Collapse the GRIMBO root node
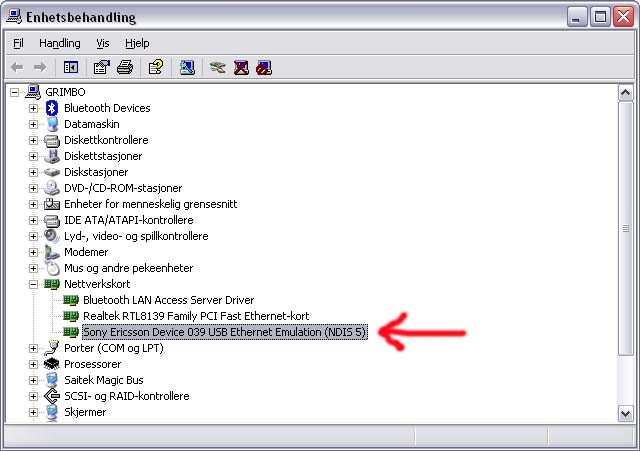640x451 pixels. point(14,92)
